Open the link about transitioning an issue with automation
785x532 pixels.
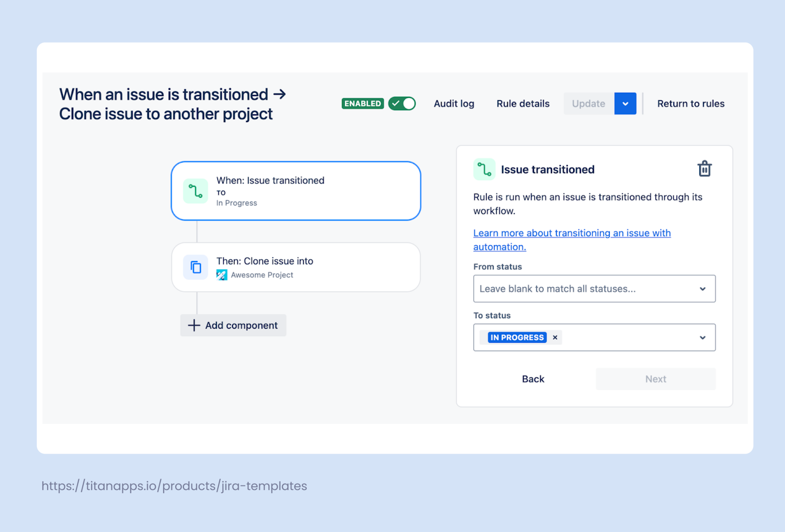pos(572,233)
